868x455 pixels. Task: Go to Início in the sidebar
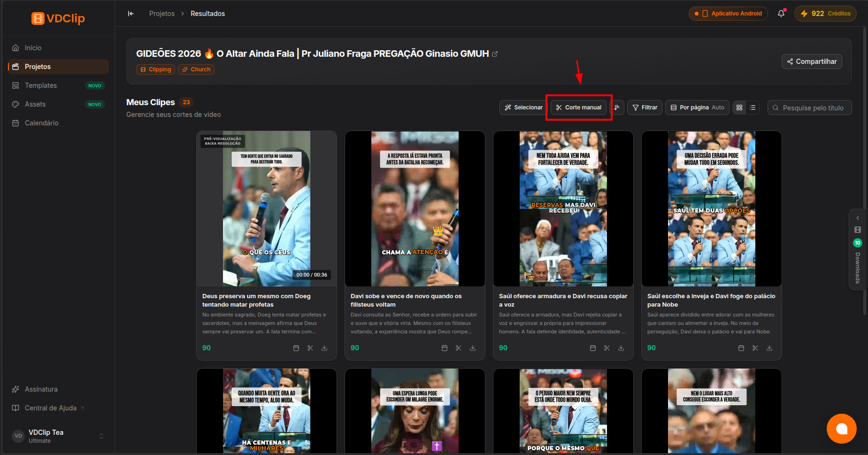pyautogui.click(x=58, y=48)
